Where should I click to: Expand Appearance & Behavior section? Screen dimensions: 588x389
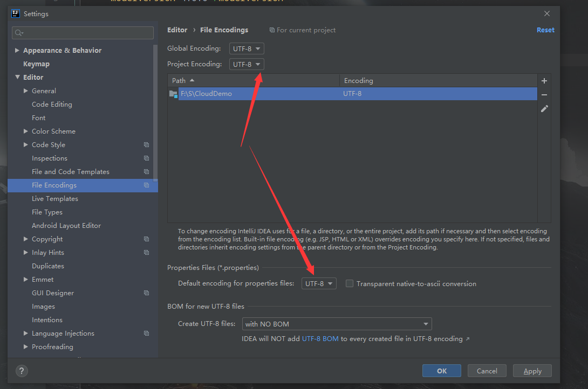coord(17,51)
